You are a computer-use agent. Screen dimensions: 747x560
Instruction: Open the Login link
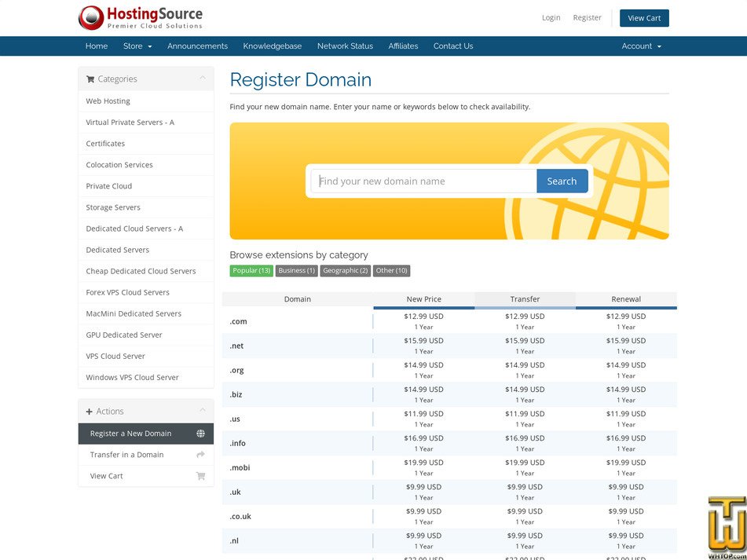pos(551,17)
